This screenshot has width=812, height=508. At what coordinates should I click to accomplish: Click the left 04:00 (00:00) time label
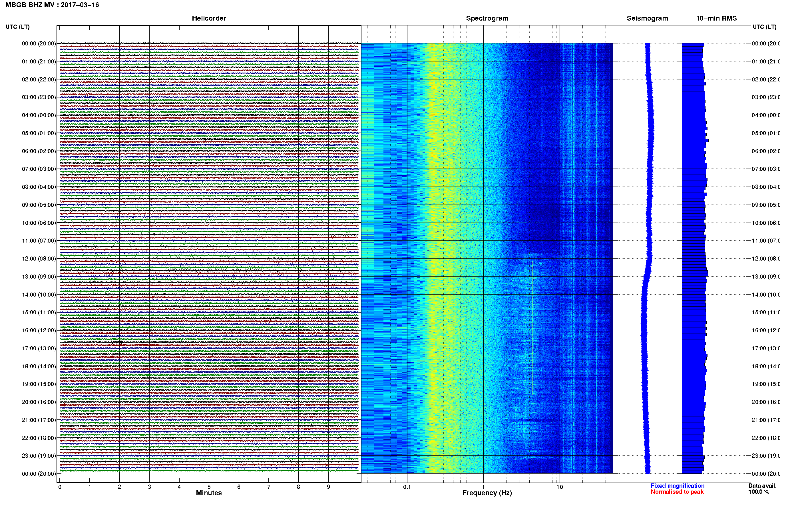(x=39, y=115)
